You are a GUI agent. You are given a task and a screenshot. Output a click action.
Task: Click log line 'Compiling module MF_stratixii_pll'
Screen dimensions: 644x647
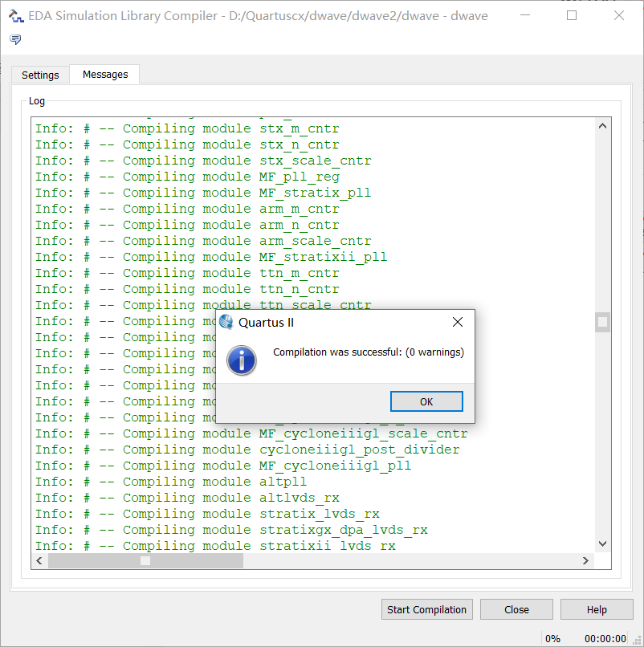(x=211, y=258)
